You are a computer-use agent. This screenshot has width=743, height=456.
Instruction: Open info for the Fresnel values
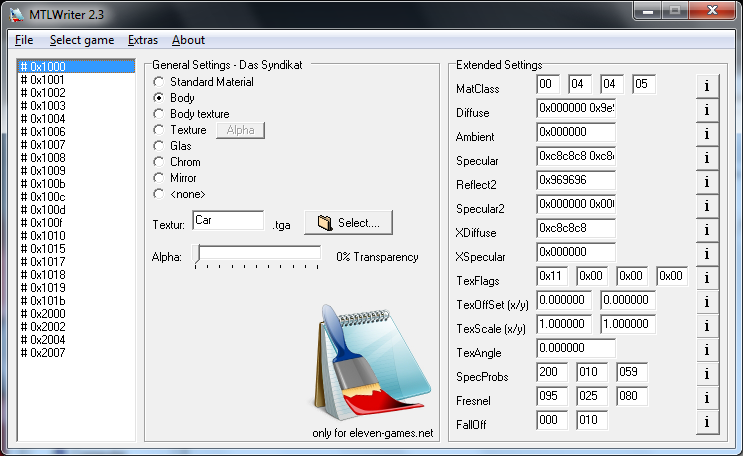[707, 398]
